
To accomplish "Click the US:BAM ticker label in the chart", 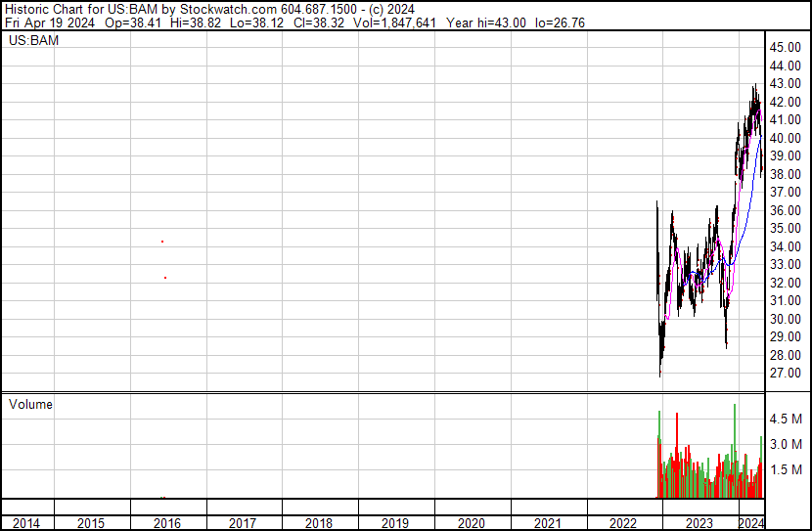I will tap(31, 41).
